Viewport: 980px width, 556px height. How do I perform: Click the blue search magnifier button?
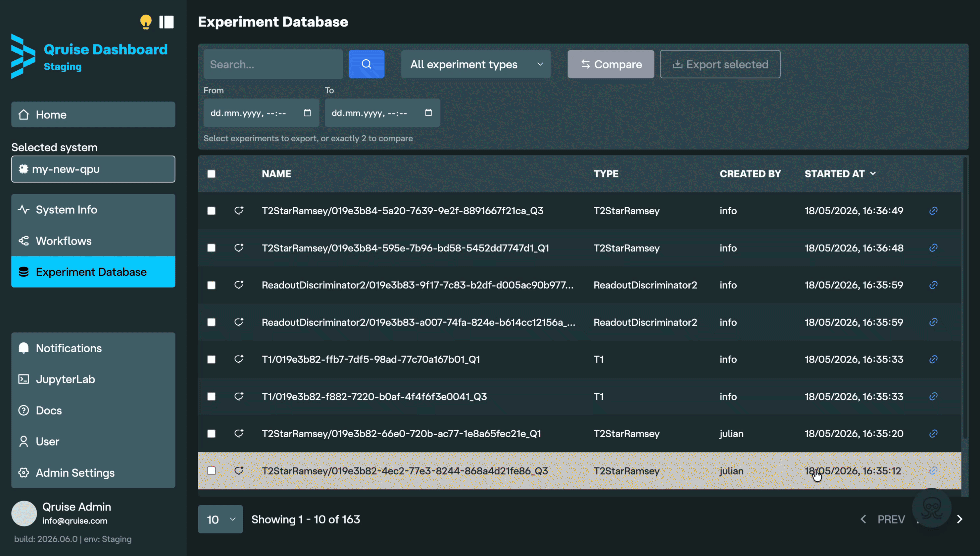366,64
